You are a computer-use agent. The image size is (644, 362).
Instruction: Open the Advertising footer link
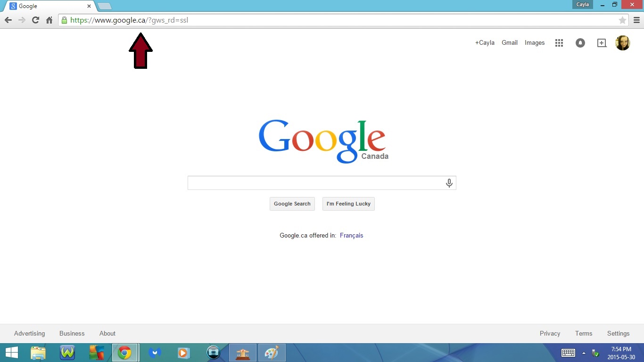point(29,333)
